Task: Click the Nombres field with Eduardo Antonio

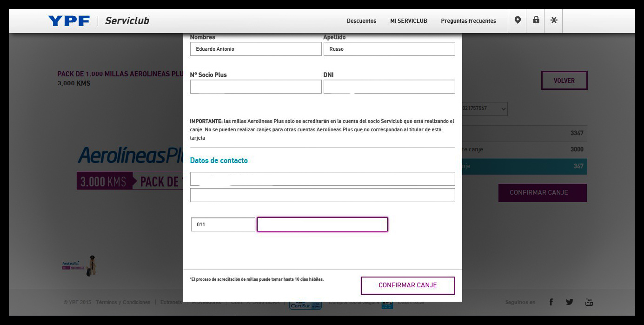Action: tap(256, 49)
